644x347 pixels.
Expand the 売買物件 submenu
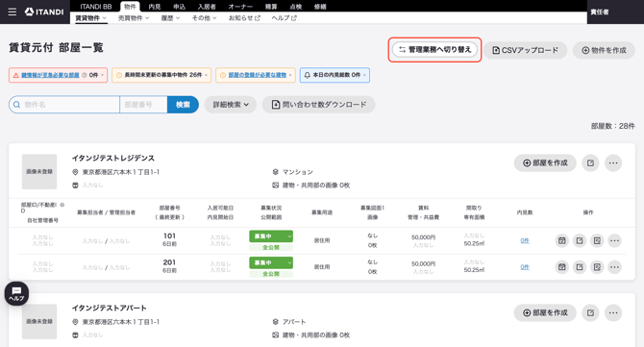click(x=134, y=18)
